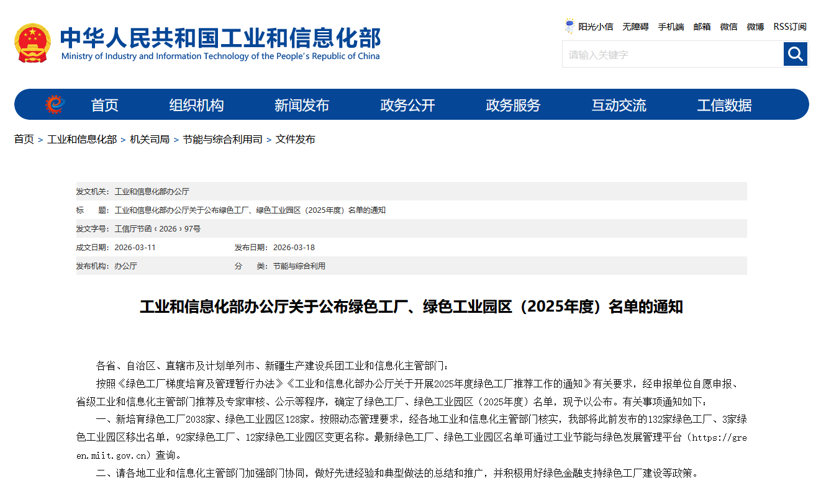This screenshot has height=504, width=821.
Task: Click the national emblem logo
Action: (x=34, y=43)
